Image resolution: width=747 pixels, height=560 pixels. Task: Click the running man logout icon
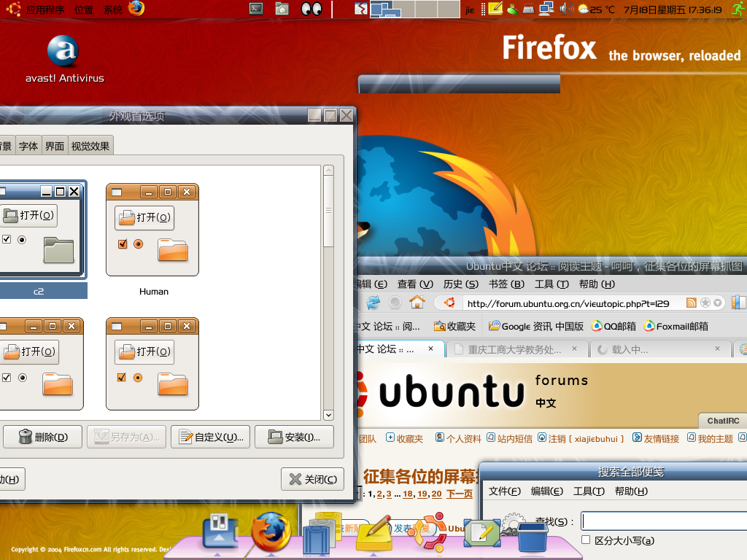pos(738,9)
